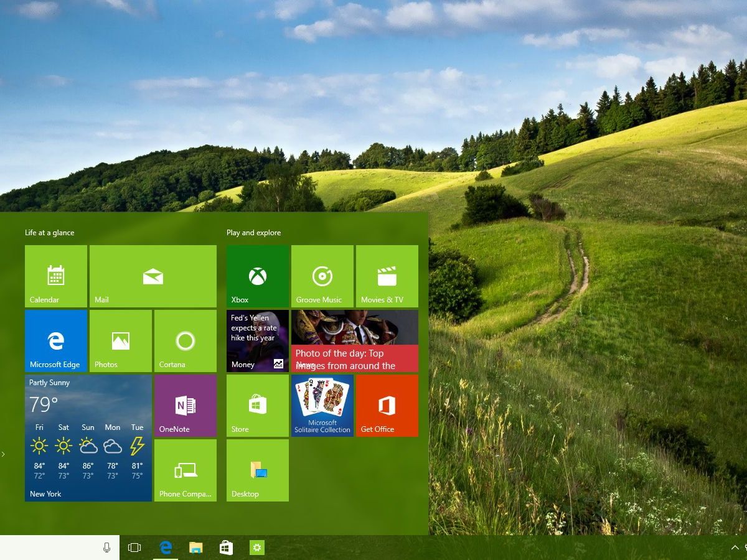Open the Groove Music tile
The image size is (747, 560).
pyautogui.click(x=322, y=276)
